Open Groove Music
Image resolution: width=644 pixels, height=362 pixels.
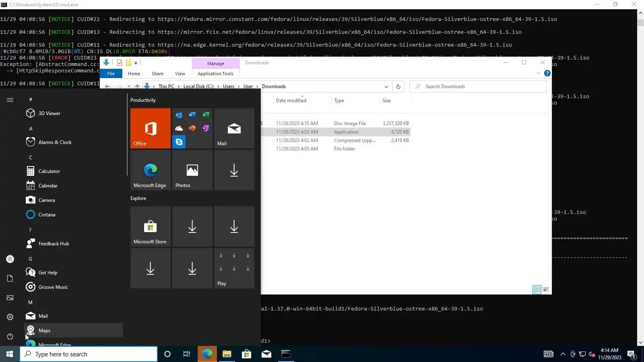pyautogui.click(x=74, y=287)
